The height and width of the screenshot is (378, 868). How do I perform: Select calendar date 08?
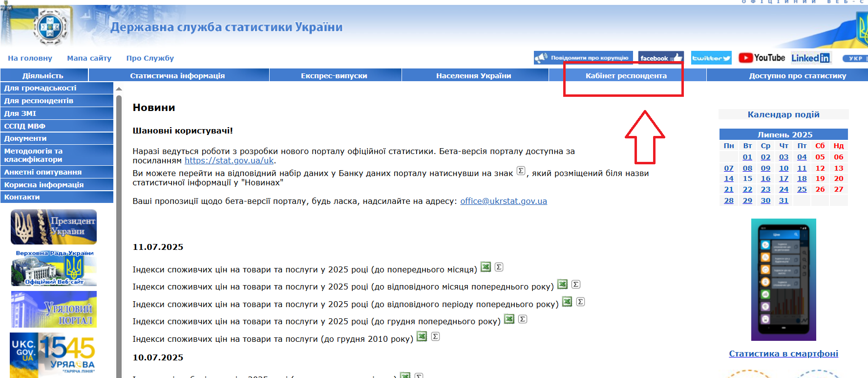(747, 168)
